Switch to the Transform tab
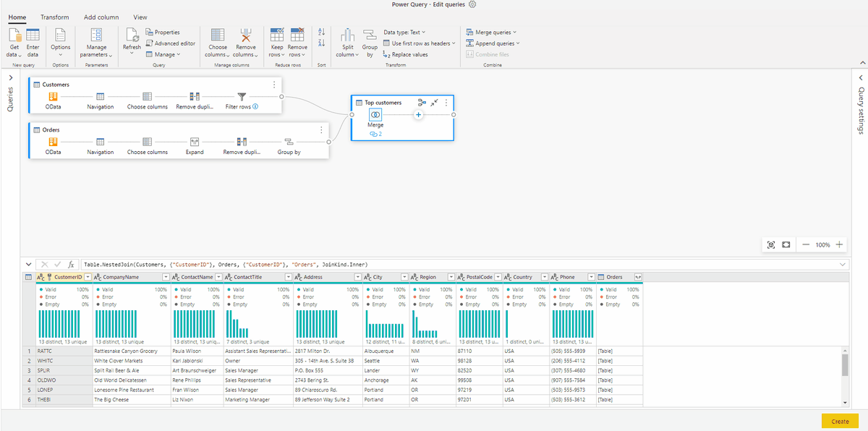Viewport: 868px width, 431px height. pyautogui.click(x=55, y=17)
